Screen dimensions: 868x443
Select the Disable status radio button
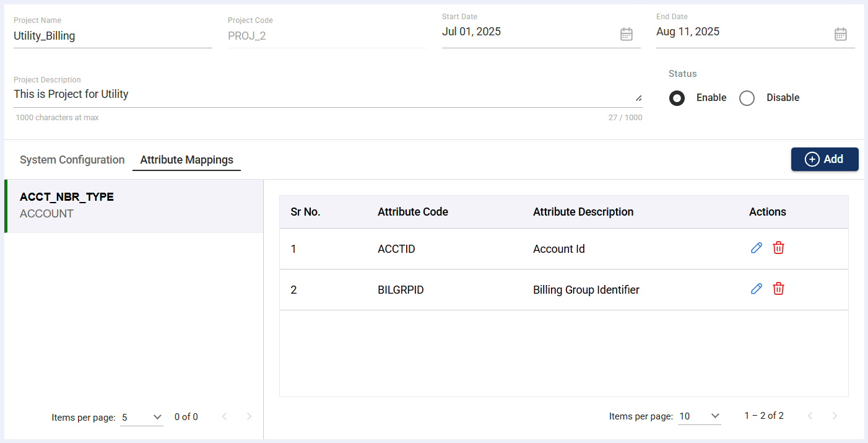[x=747, y=98]
